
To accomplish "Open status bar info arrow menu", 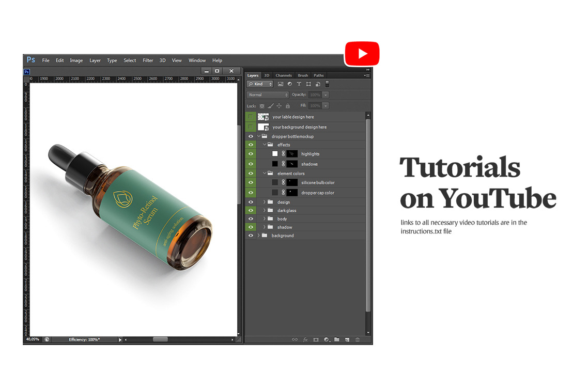I will pyautogui.click(x=120, y=340).
